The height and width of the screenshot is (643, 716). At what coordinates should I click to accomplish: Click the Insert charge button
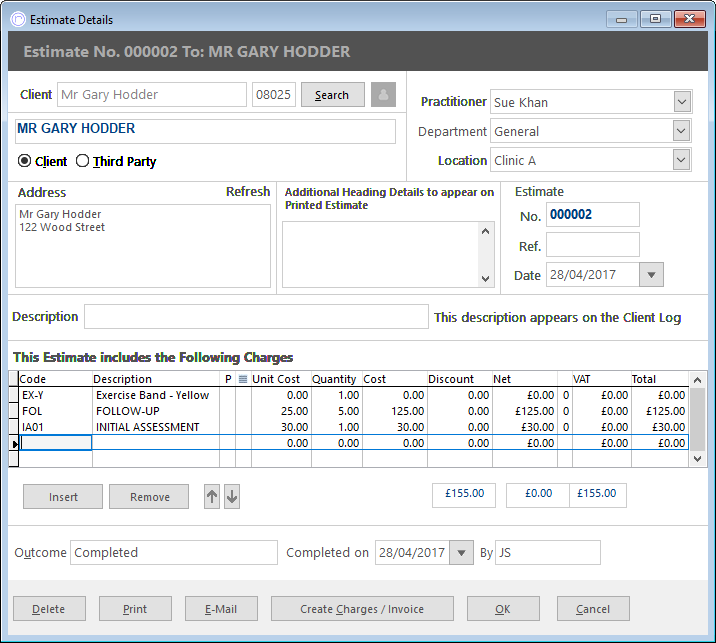(63, 496)
